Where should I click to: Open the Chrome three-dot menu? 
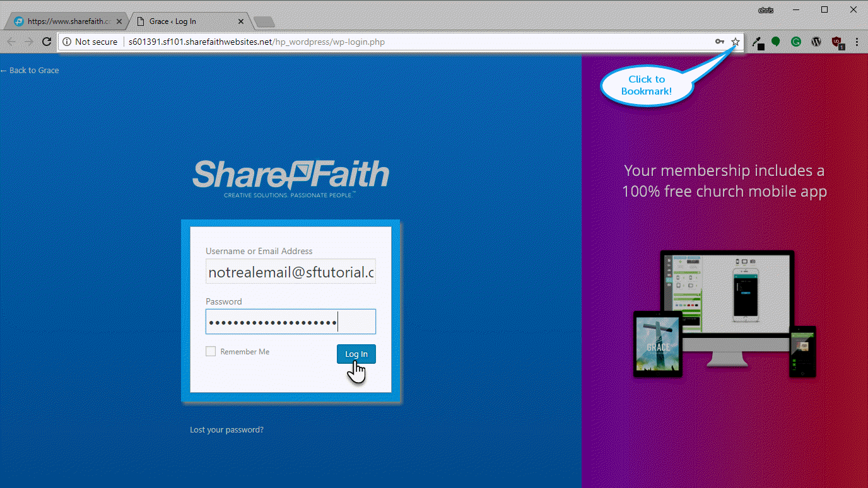[857, 42]
